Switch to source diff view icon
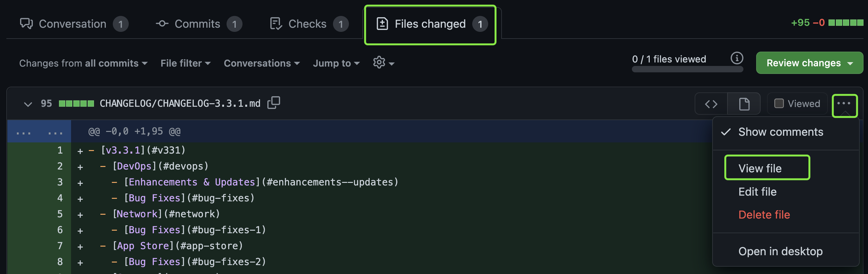This screenshot has width=868, height=274. pyautogui.click(x=711, y=104)
